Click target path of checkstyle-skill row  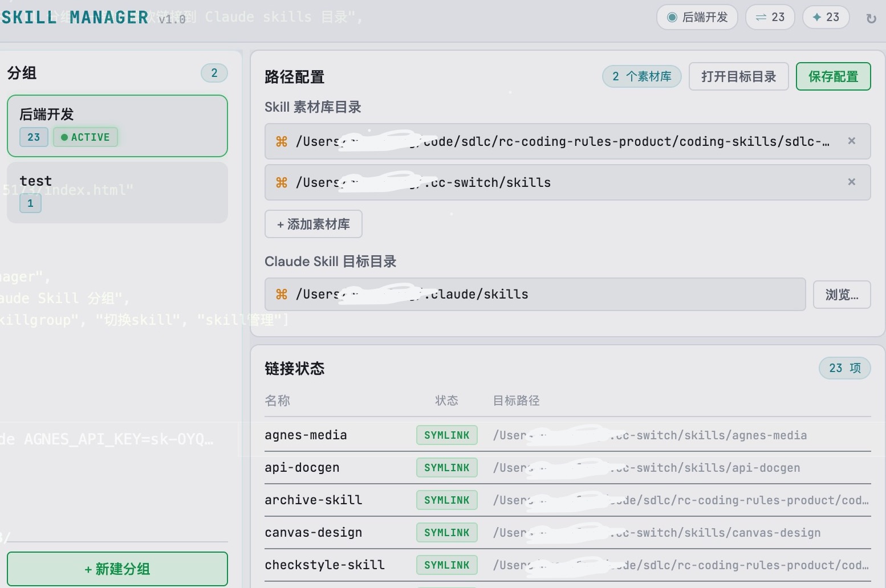681,565
